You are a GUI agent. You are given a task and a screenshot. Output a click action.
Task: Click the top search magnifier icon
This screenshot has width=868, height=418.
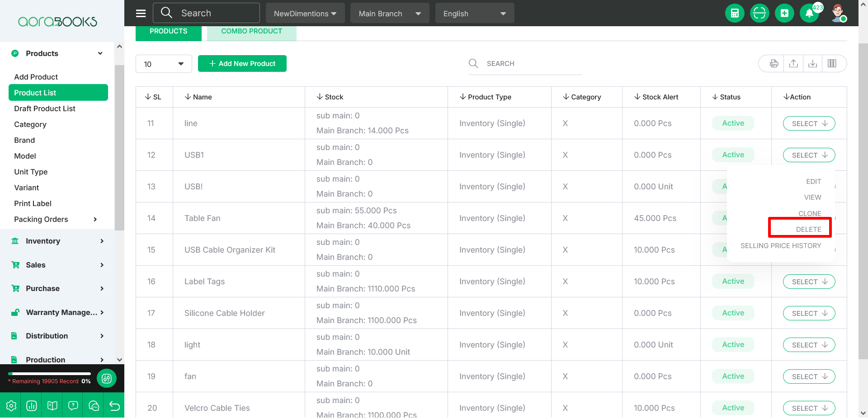pyautogui.click(x=166, y=13)
